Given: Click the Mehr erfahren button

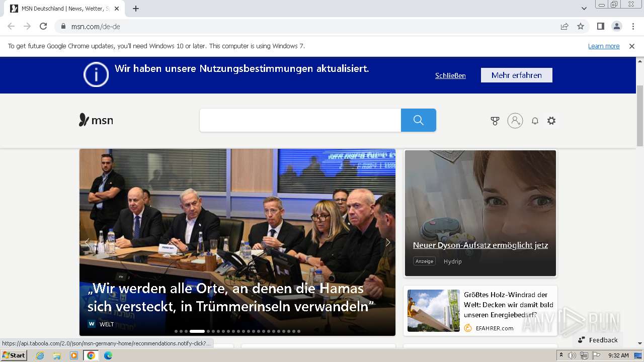Looking at the screenshot, I should 517,75.
